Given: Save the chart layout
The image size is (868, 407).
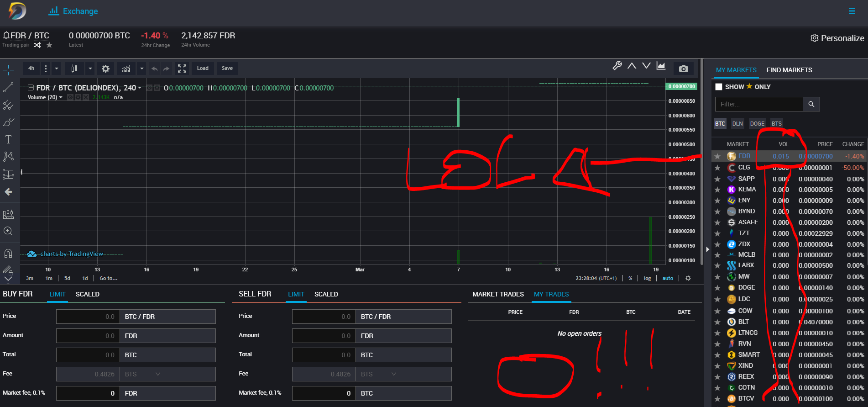Looking at the screenshot, I should coord(227,69).
